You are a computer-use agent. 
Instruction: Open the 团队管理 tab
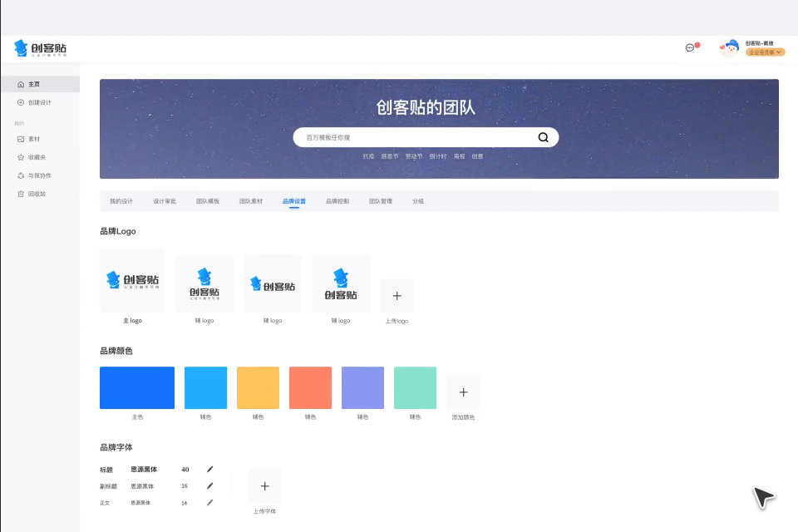tap(381, 201)
